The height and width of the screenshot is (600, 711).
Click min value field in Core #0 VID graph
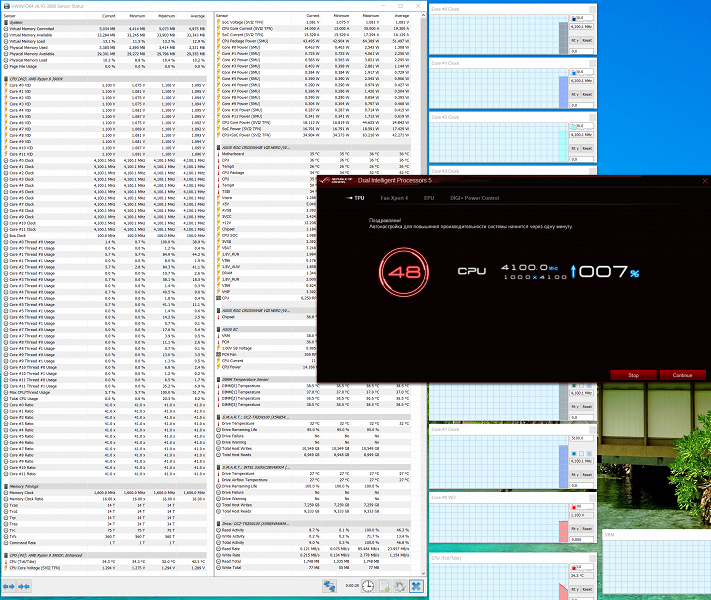(582, 539)
